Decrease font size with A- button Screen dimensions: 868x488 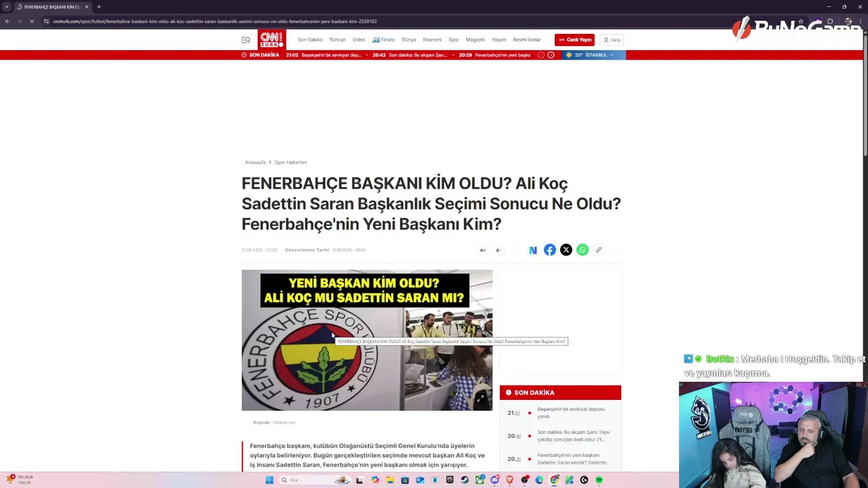(498, 250)
